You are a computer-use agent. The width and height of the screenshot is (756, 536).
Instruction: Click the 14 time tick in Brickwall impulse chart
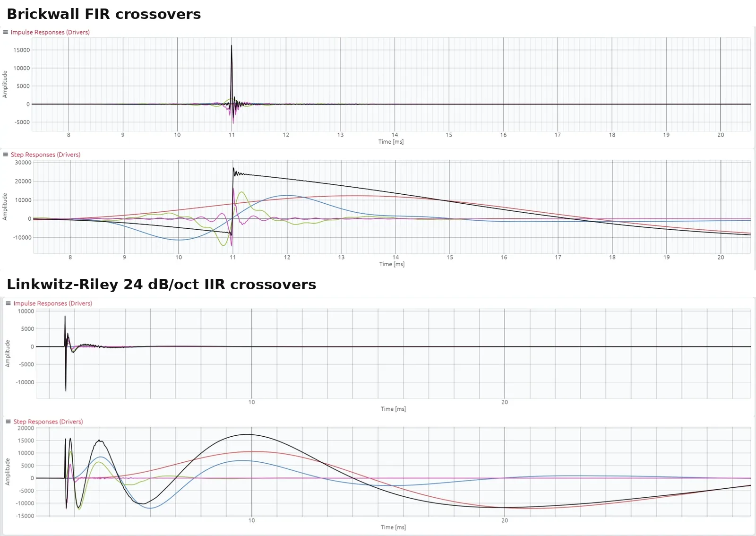click(395, 135)
